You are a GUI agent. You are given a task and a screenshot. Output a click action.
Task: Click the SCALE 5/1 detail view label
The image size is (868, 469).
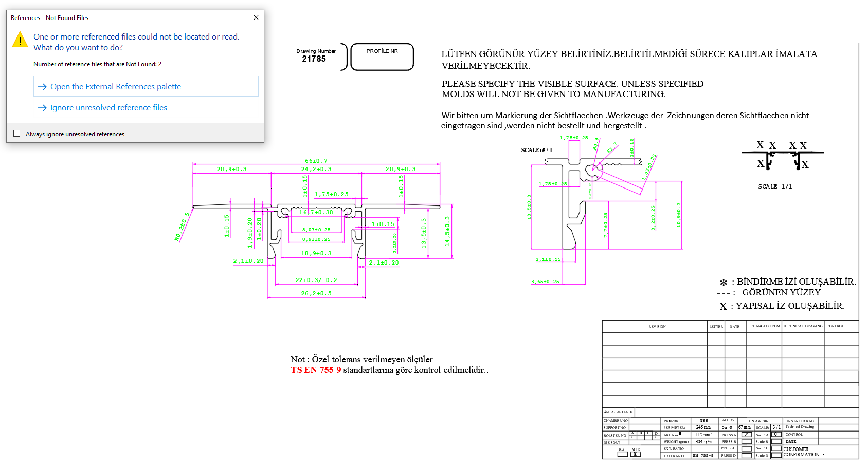click(536, 150)
